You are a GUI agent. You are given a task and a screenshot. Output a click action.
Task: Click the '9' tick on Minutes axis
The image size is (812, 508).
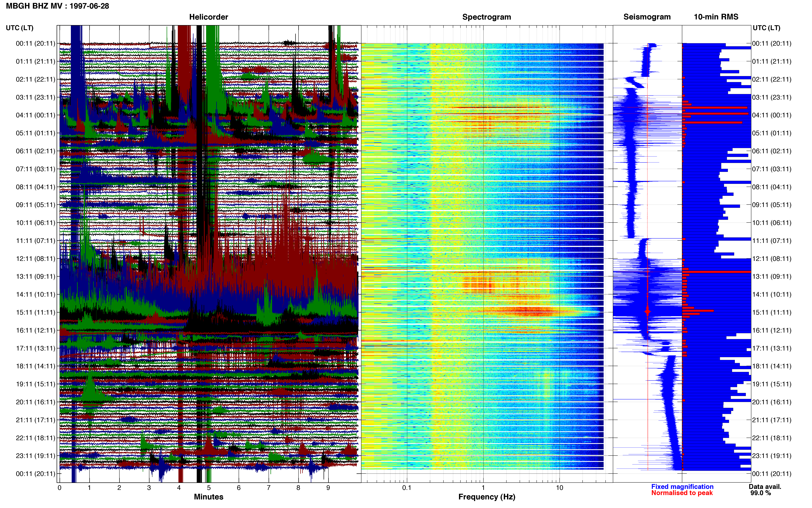[x=328, y=488]
